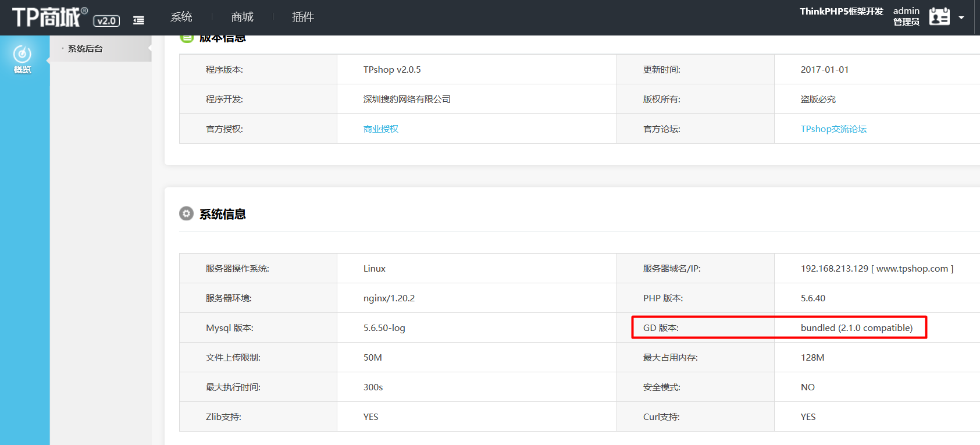The height and width of the screenshot is (445, 980).
Task: Click the admin 管理员 username label
Action: tap(906, 16)
